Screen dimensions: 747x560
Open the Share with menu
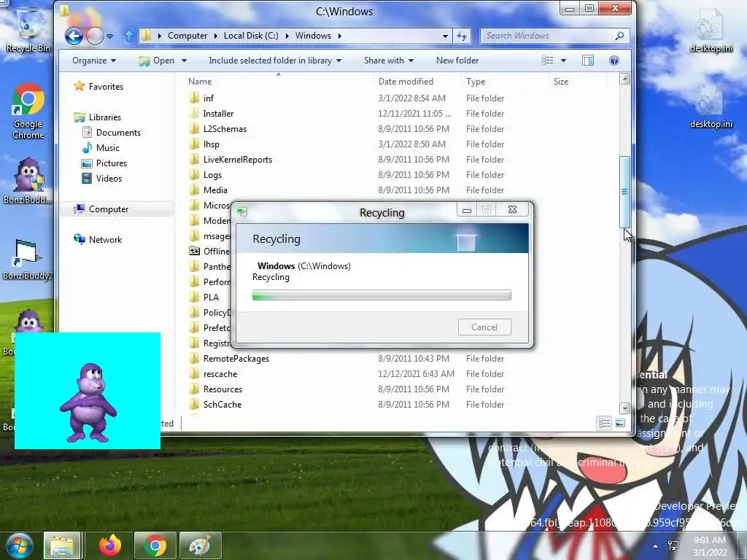coord(389,61)
